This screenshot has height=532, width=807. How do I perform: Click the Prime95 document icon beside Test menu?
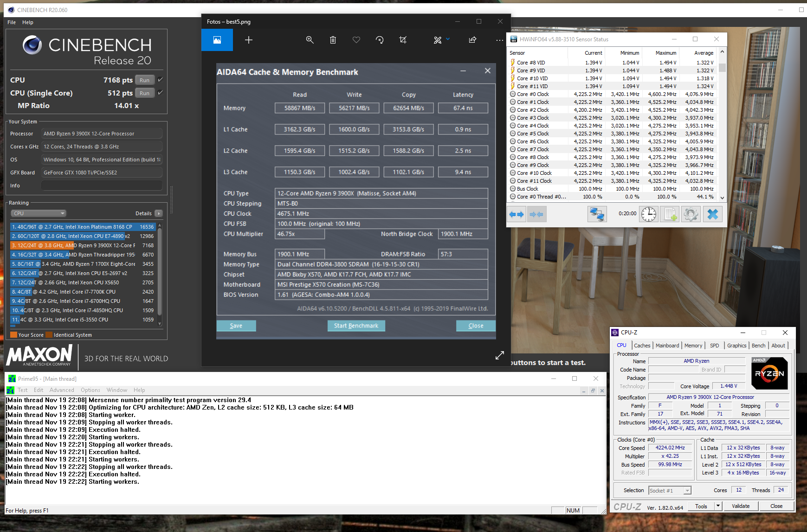(x=10, y=390)
